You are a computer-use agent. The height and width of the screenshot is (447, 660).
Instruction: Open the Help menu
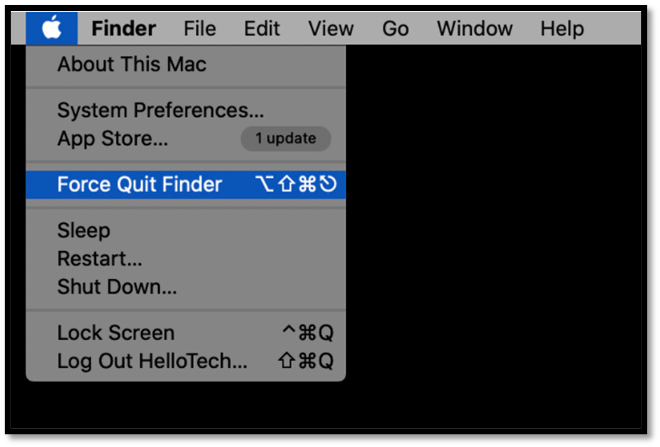click(562, 28)
